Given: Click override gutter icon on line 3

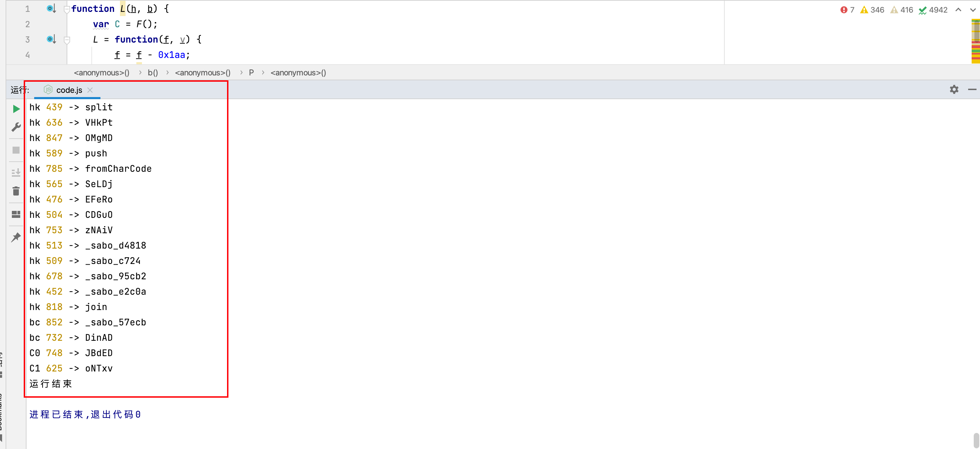Looking at the screenshot, I should point(51,39).
